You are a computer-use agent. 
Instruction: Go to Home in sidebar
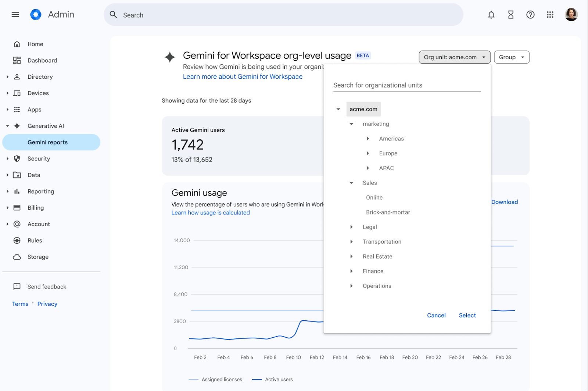(35, 44)
